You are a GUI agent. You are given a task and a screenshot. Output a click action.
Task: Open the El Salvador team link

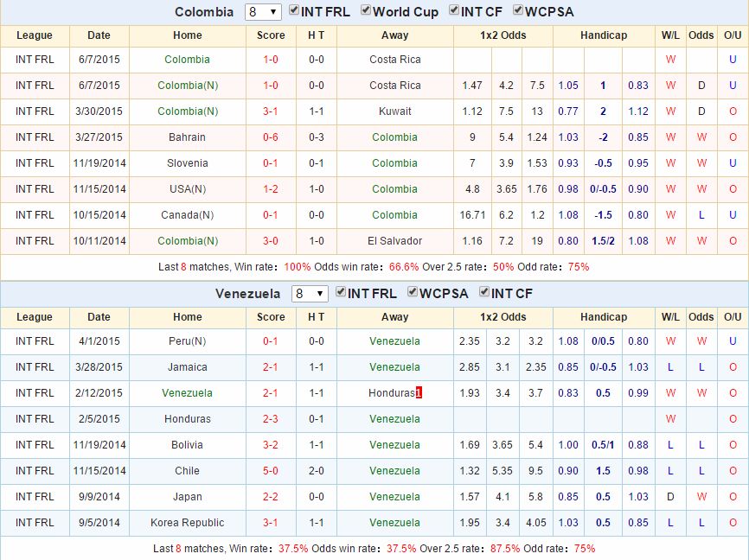pyautogui.click(x=395, y=241)
